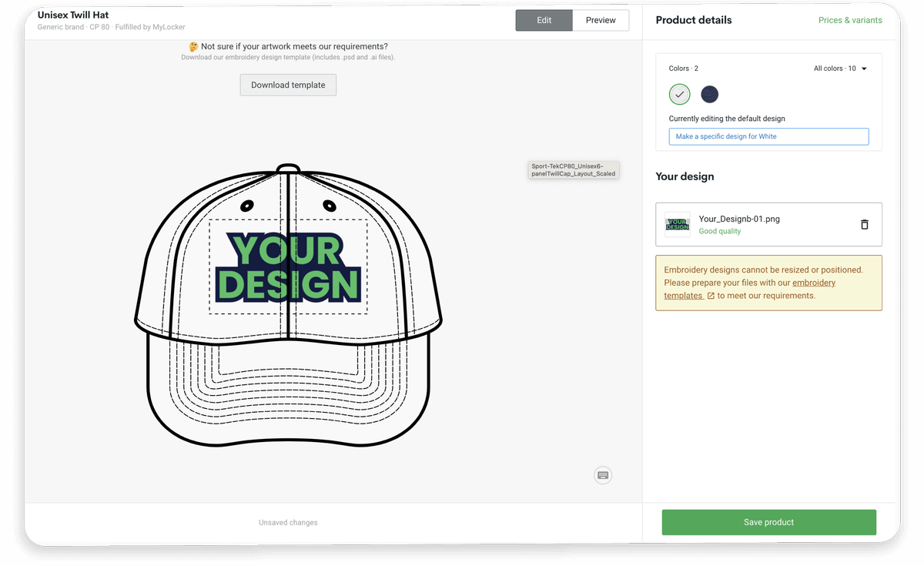
Task: Open Prices & variants
Action: click(850, 20)
